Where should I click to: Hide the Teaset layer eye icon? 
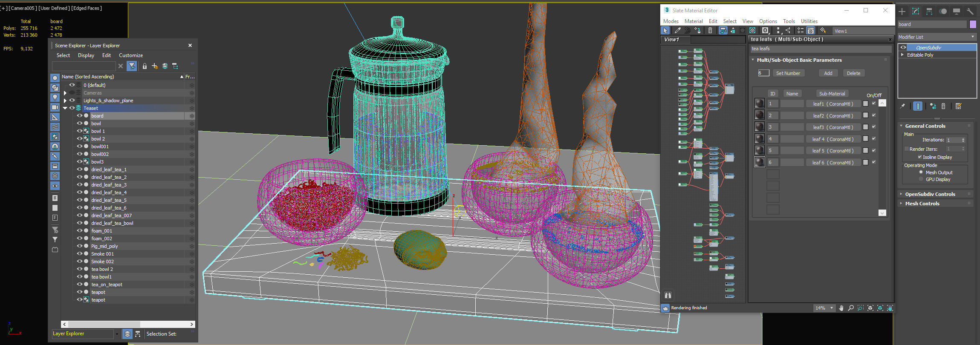[72, 108]
